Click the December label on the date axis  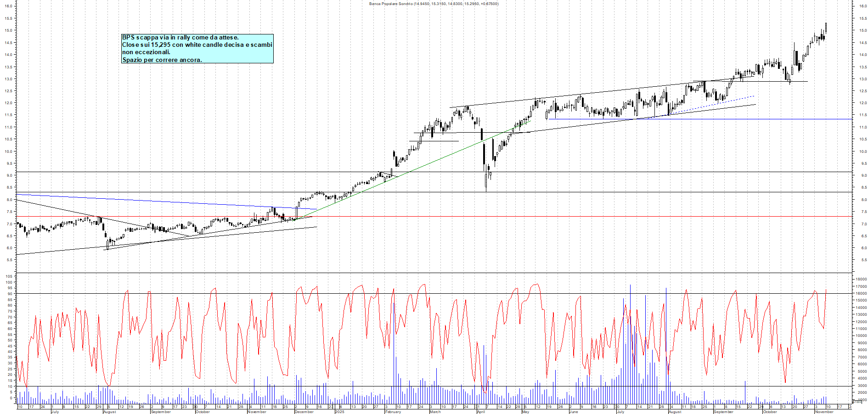[x=304, y=412]
